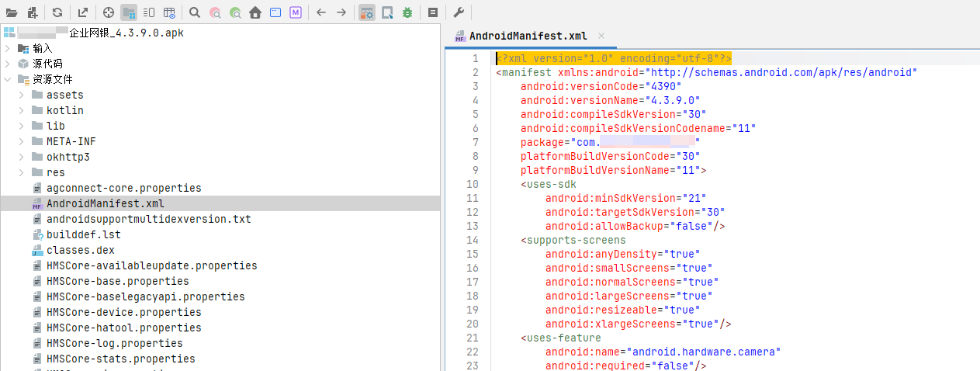Click the assets folder icon

tap(37, 95)
